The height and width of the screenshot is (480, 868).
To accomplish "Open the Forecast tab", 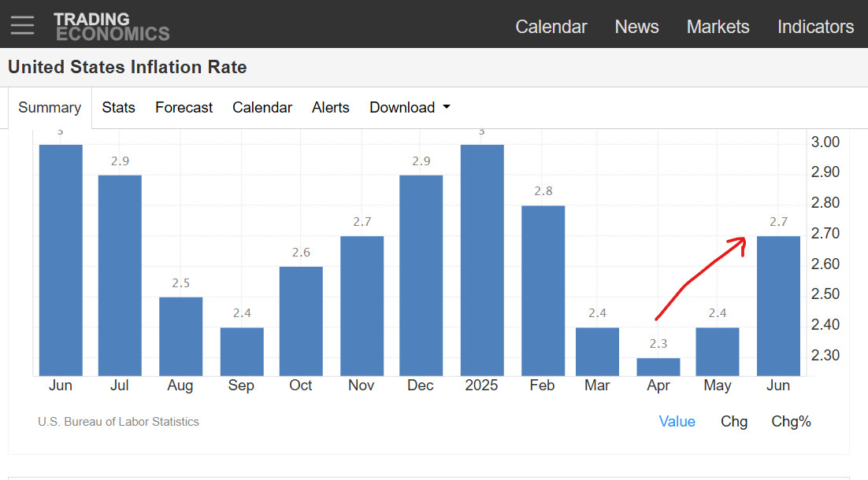I will point(184,107).
